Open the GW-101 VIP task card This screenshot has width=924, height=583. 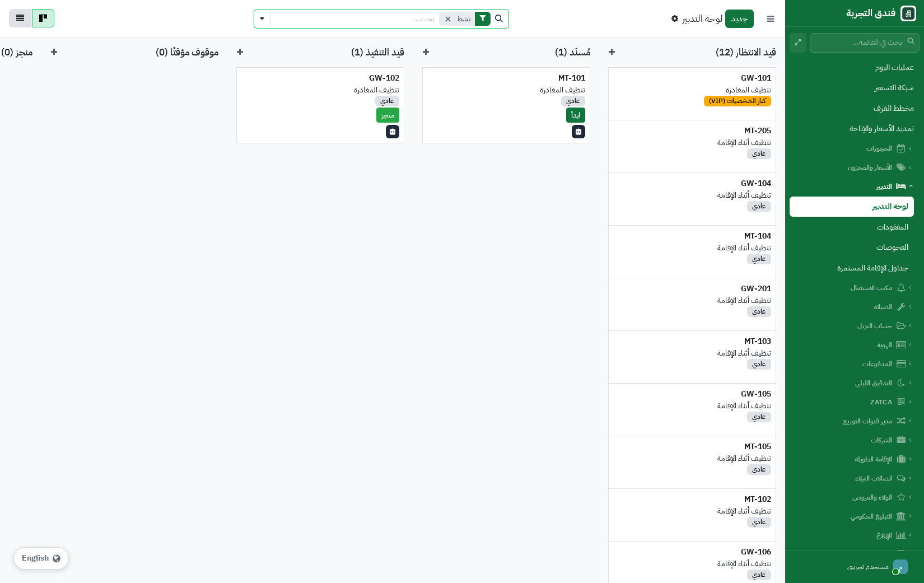(692, 94)
